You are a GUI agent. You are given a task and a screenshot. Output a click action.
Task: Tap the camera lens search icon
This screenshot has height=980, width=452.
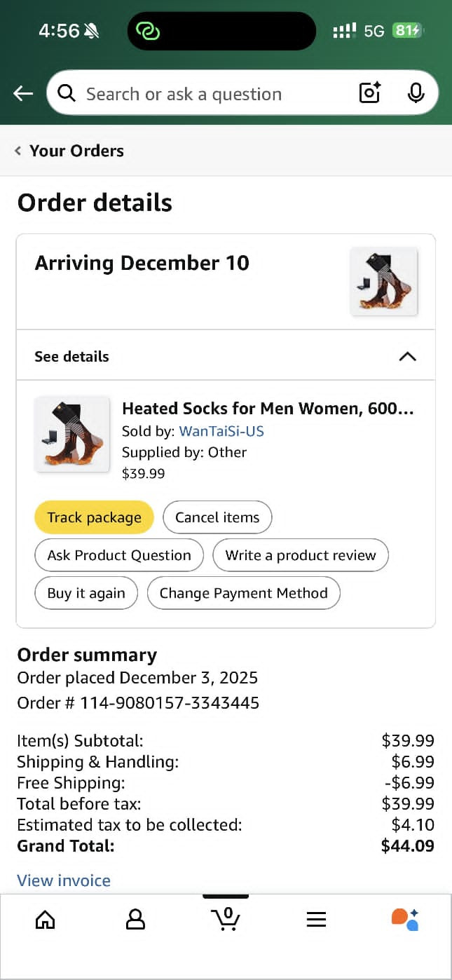click(370, 93)
